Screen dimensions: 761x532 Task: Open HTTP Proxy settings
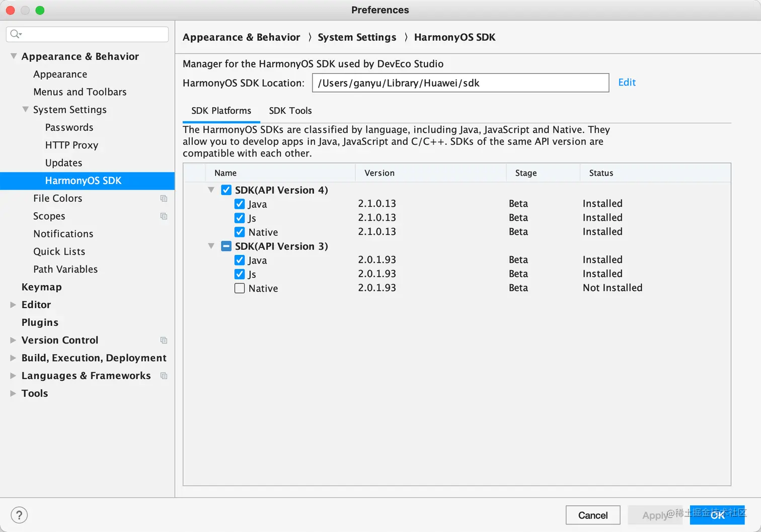click(x=71, y=145)
